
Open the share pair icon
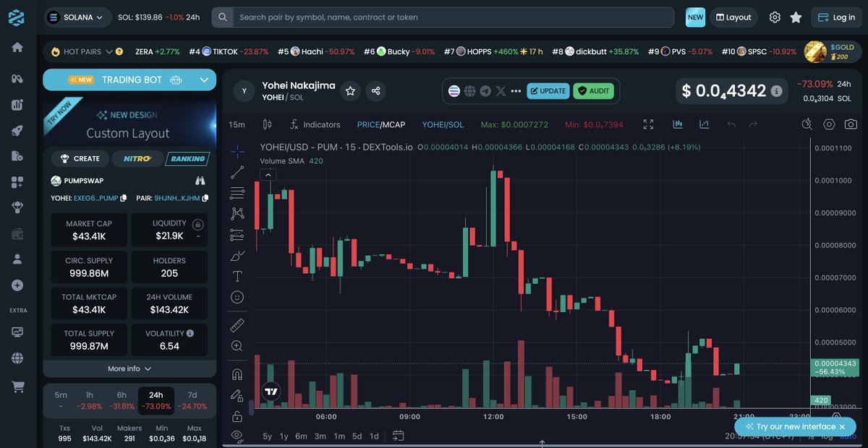pyautogui.click(x=375, y=90)
